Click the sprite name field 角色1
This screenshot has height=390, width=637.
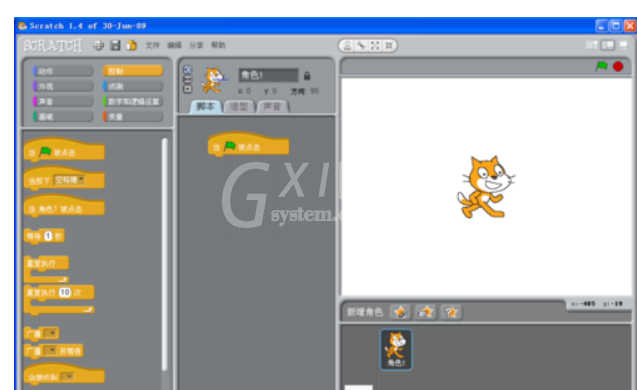coord(269,75)
